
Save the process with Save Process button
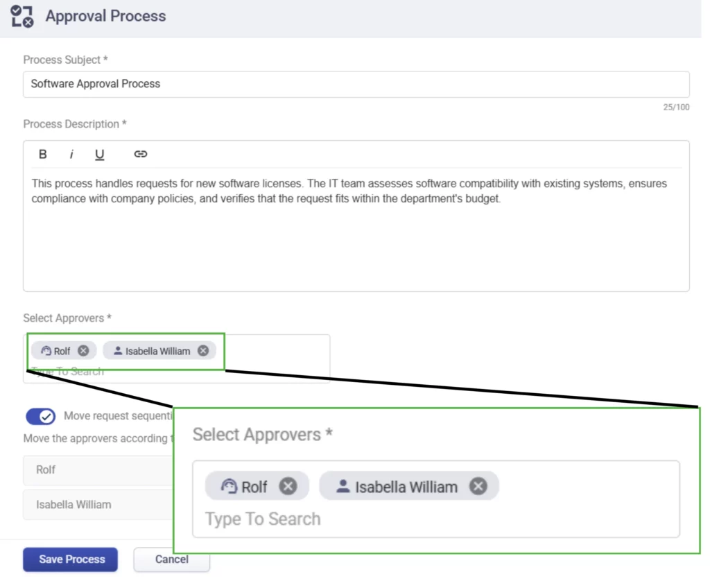pyautogui.click(x=70, y=560)
